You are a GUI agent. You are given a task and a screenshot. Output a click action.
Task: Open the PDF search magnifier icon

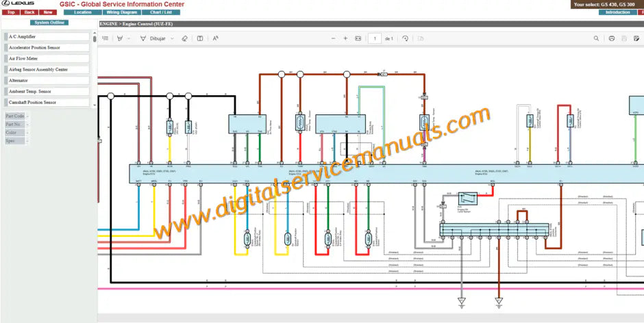click(x=596, y=38)
